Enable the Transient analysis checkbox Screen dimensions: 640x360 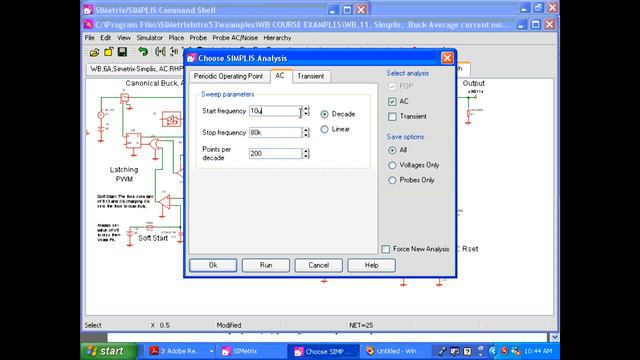(x=392, y=117)
